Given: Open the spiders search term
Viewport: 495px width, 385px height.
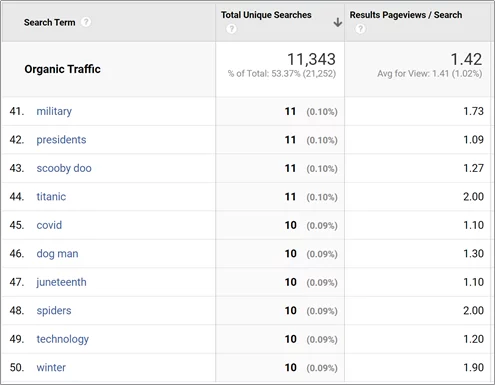Looking at the screenshot, I should [x=54, y=311].
